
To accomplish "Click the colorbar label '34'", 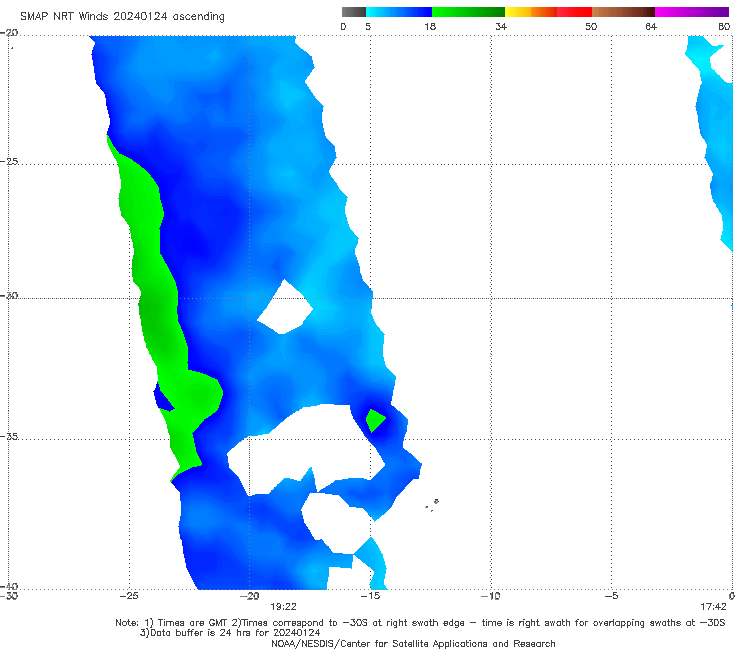I will tap(501, 26).
